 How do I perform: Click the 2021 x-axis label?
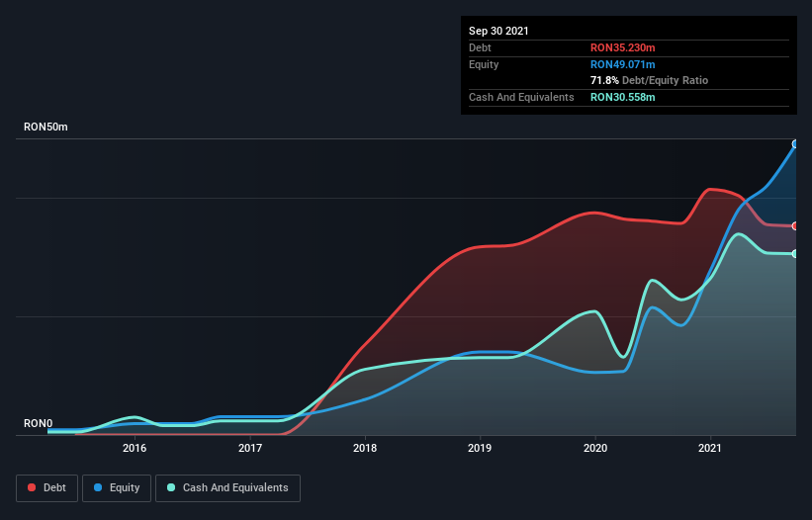[710, 448]
